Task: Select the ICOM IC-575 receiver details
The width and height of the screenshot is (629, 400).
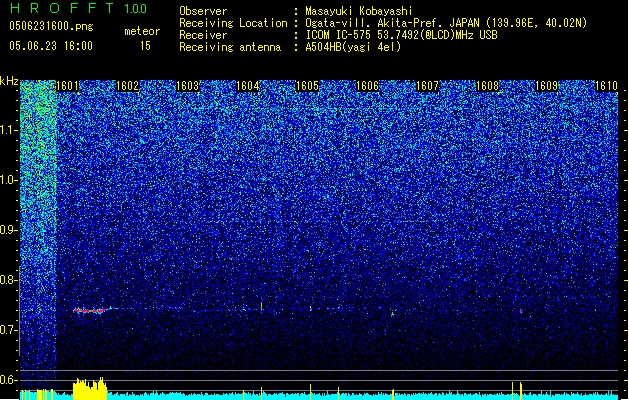Action: (x=402, y=35)
